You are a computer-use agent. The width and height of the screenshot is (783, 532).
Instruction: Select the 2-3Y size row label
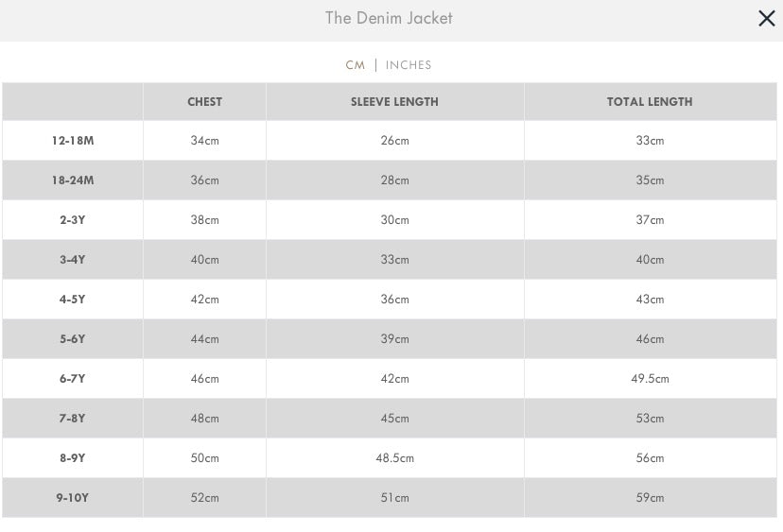click(x=73, y=220)
